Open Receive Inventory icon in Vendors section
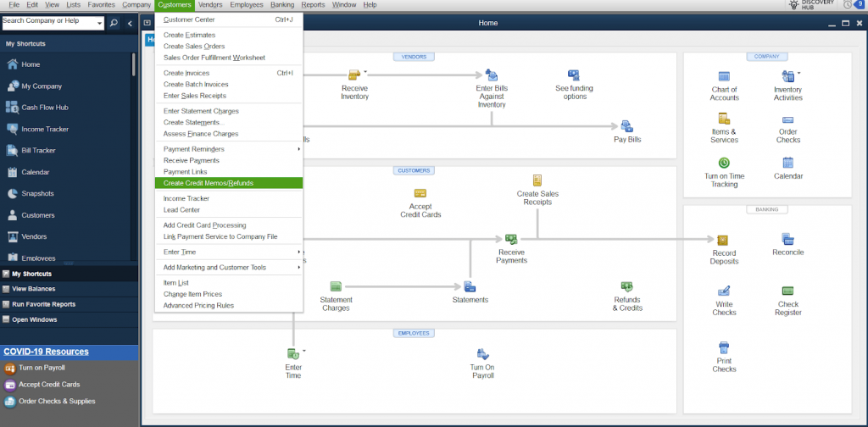Image resolution: width=868 pixels, height=427 pixels. [x=353, y=75]
